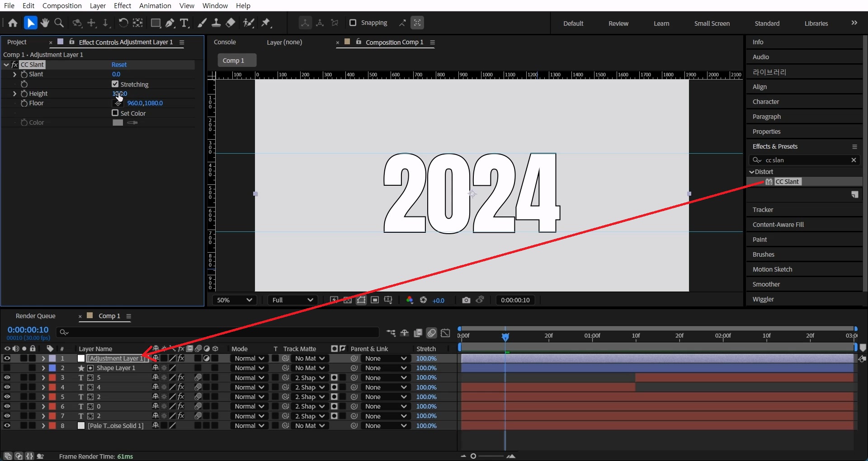The width and height of the screenshot is (868, 461).
Task: Select the Clone Stamp tool
Action: pyautogui.click(x=216, y=23)
